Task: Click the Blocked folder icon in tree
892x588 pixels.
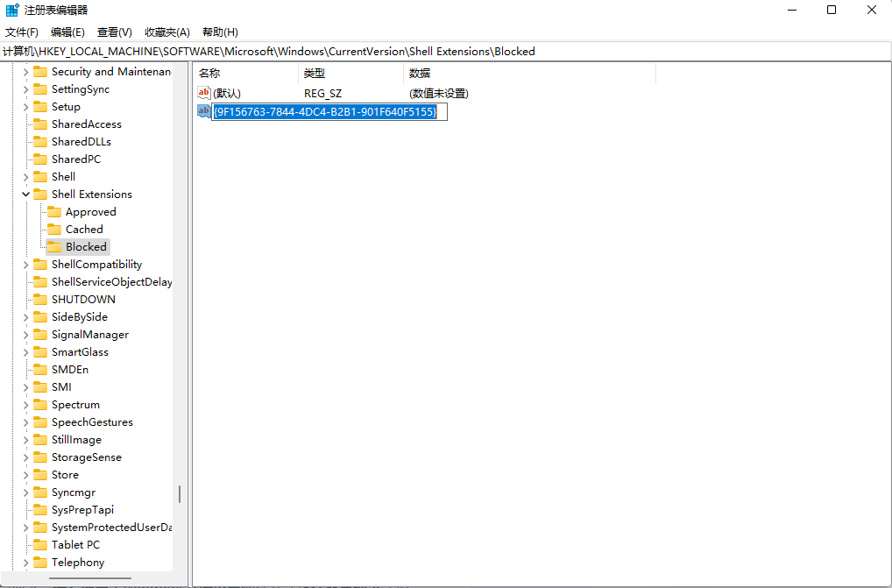Action: [54, 247]
